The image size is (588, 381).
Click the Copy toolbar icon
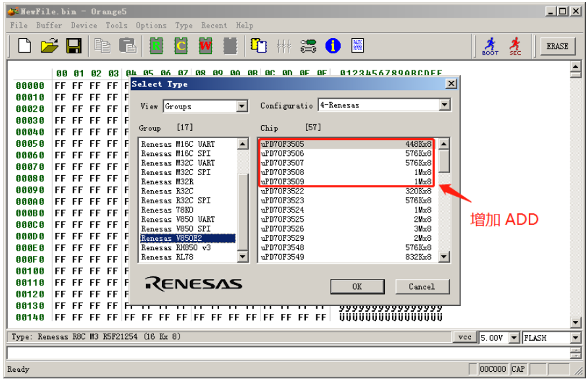[103, 46]
